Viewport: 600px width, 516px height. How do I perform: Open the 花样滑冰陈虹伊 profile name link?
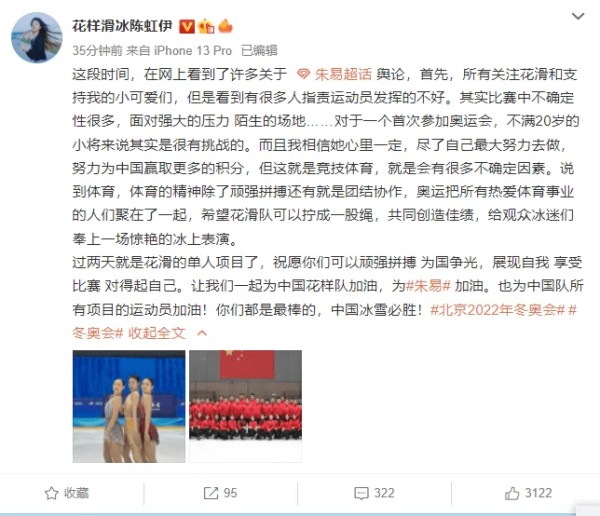[x=122, y=26]
